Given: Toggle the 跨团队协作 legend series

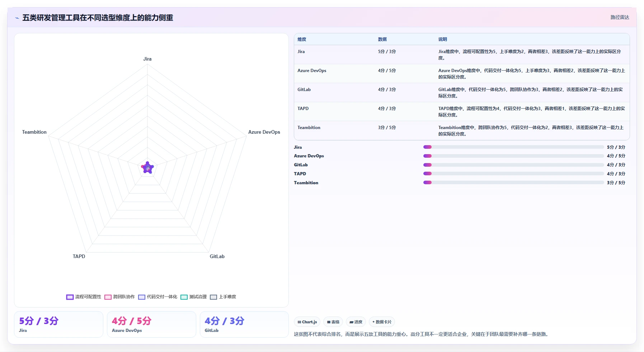Looking at the screenshot, I should click(x=119, y=297).
